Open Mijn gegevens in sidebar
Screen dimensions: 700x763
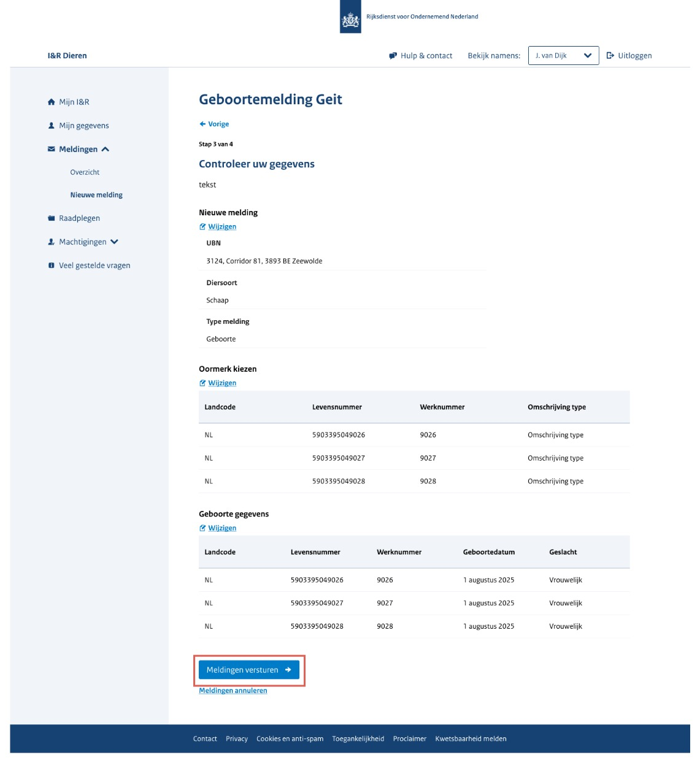84,126
